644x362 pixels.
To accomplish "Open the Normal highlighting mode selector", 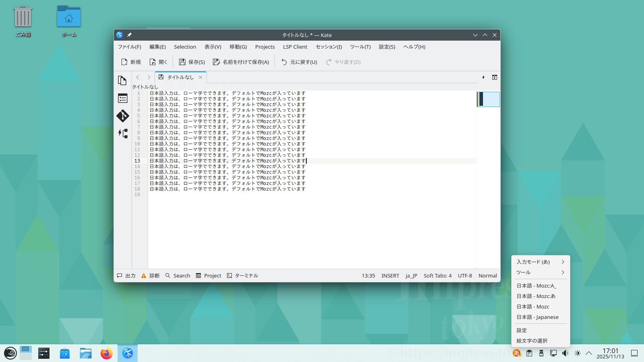I will point(488,276).
